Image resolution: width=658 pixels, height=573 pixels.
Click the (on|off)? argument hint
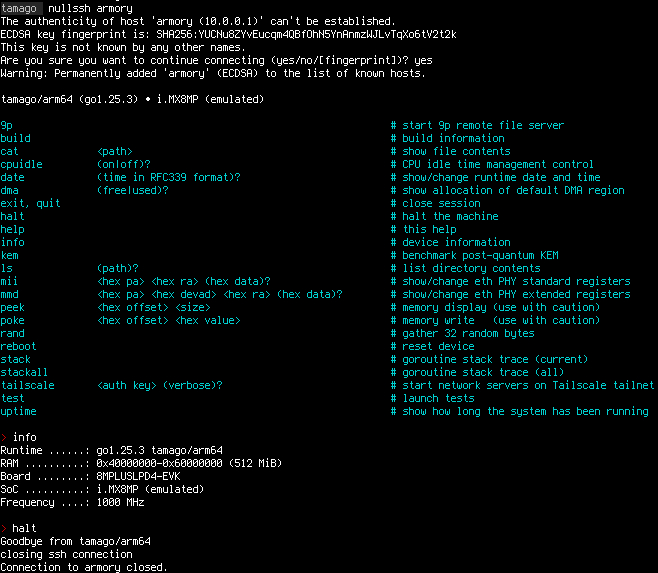(x=123, y=164)
